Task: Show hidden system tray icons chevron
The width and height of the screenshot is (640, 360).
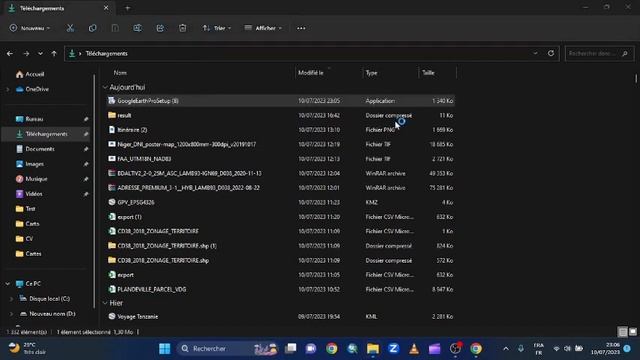Action: (x=506, y=349)
